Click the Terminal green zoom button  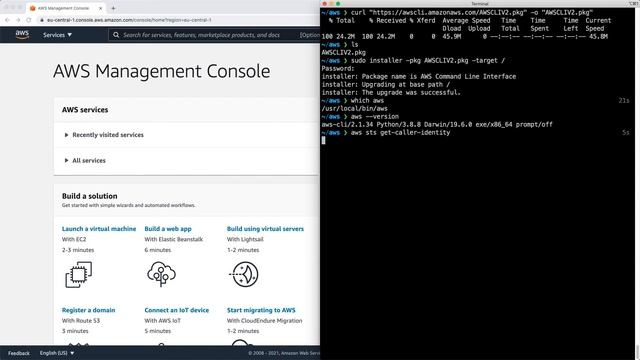pyautogui.click(x=338, y=4)
